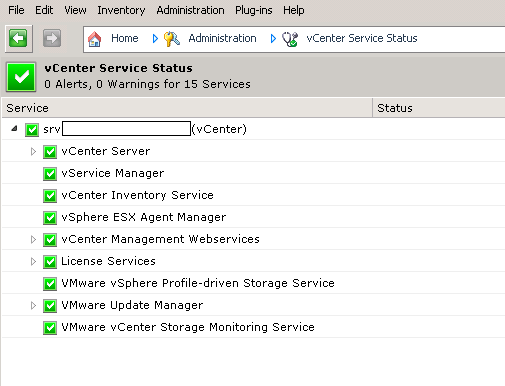
Task: Click green check icon next to vCenter Server
Action: click(50, 152)
